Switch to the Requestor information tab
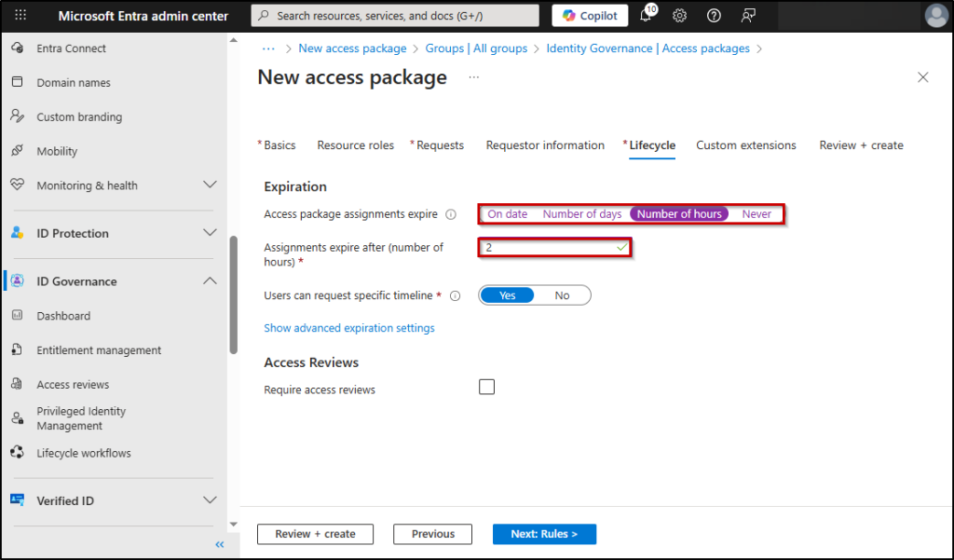This screenshot has height=560, width=954. 545,145
